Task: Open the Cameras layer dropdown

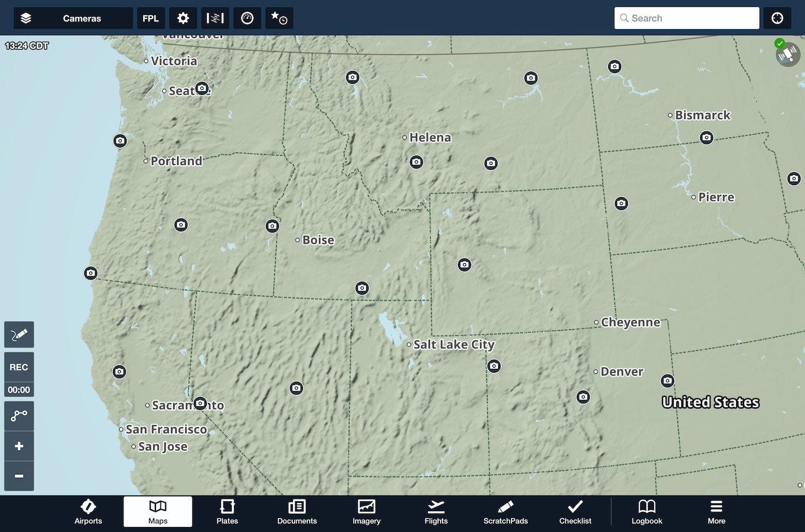Action: coord(73,18)
